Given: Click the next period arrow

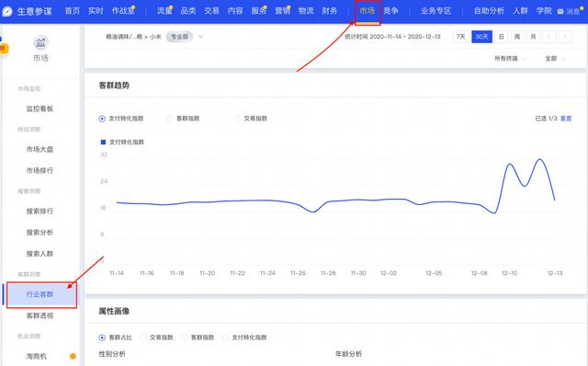Looking at the screenshot, I should (x=565, y=37).
